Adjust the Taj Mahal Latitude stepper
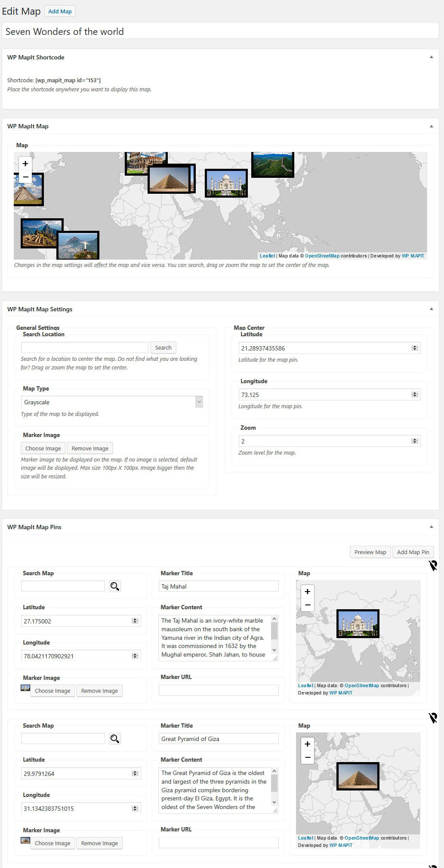The image size is (444, 868). 135,621
